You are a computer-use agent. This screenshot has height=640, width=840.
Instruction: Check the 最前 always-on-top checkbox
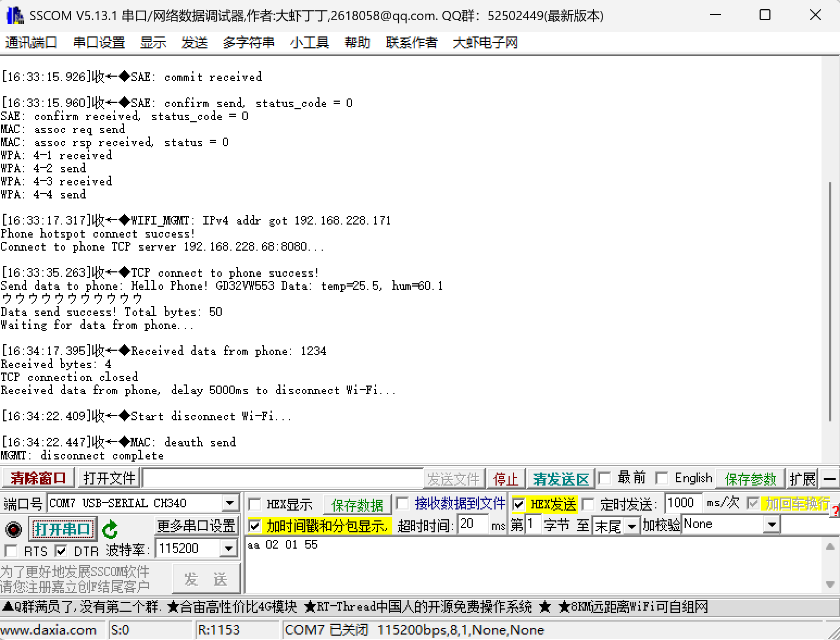tap(604, 478)
